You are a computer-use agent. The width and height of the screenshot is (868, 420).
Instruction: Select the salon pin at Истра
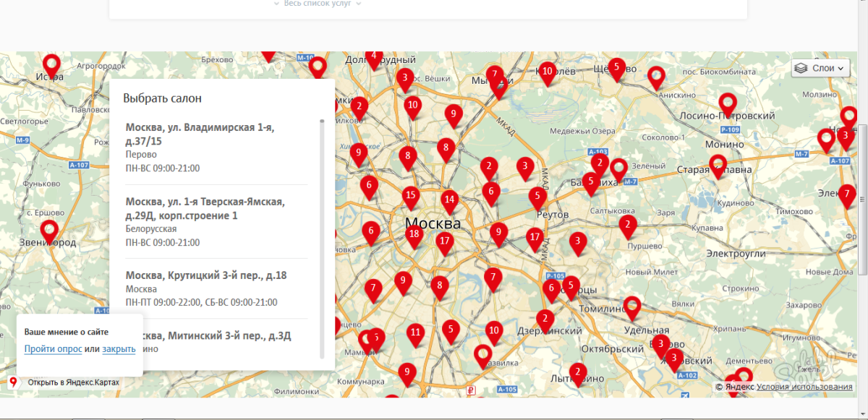[x=51, y=65]
